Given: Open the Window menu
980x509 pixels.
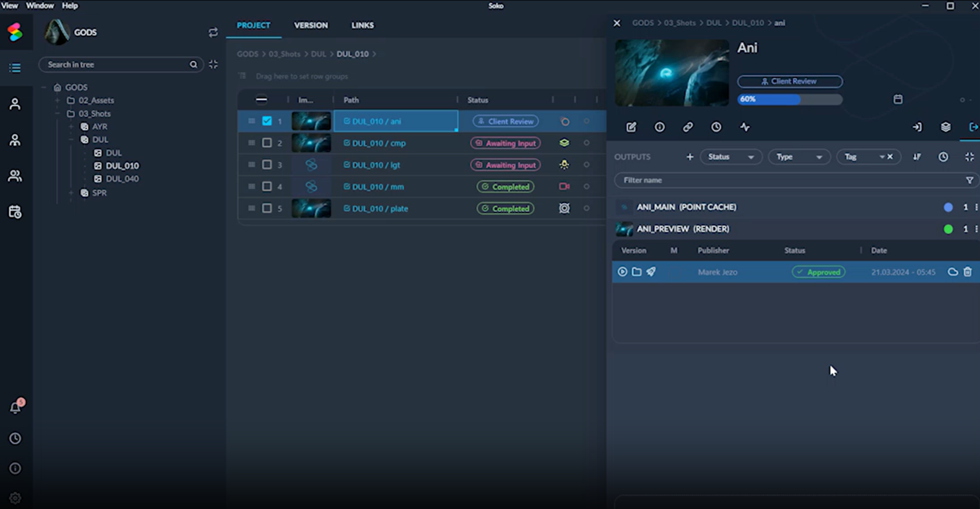Looking at the screenshot, I should (x=40, y=5).
